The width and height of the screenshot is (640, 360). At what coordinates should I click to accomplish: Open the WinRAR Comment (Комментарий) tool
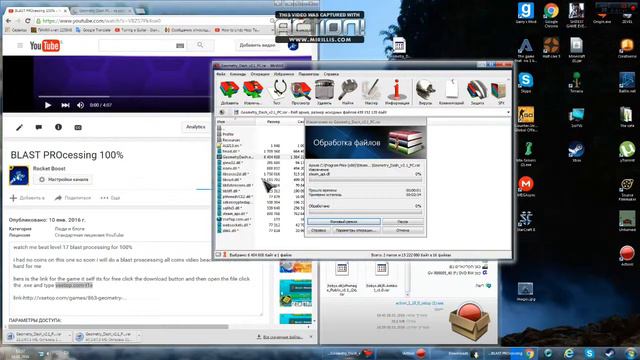pyautogui.click(x=451, y=92)
